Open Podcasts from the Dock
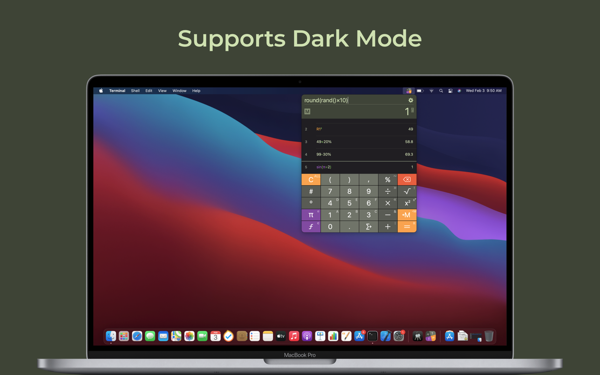 pos(307,336)
